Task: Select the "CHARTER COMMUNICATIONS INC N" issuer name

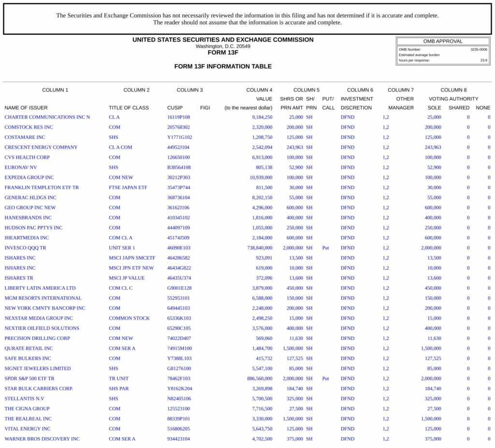Action: (47, 117)
